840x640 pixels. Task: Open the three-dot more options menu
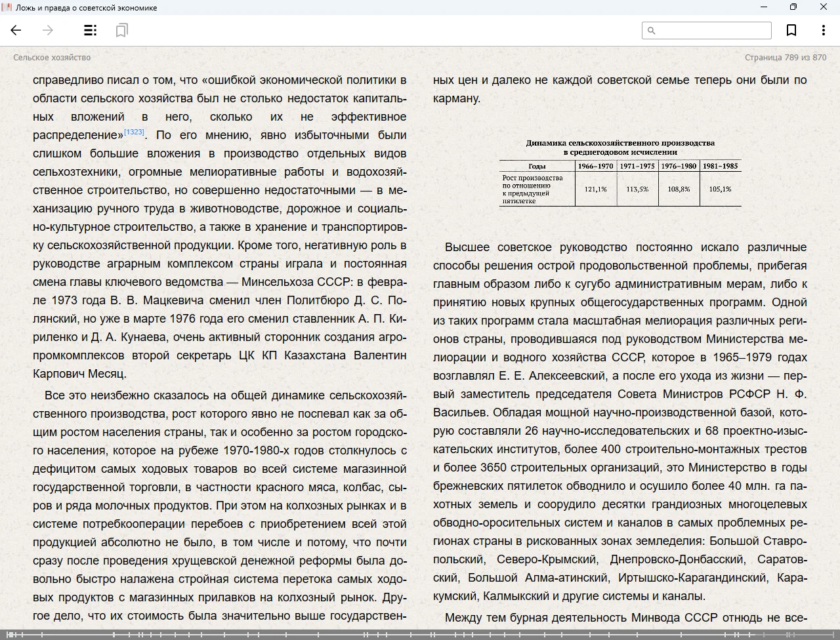[823, 30]
